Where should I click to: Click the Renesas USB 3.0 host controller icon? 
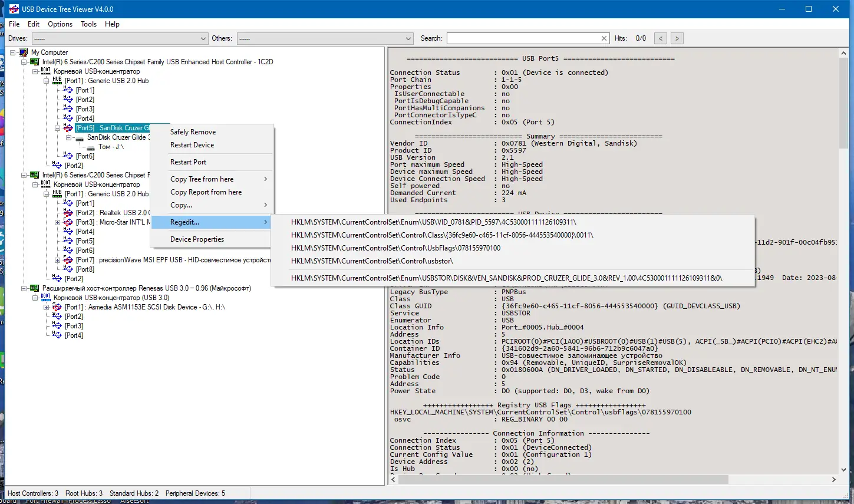[35, 288]
